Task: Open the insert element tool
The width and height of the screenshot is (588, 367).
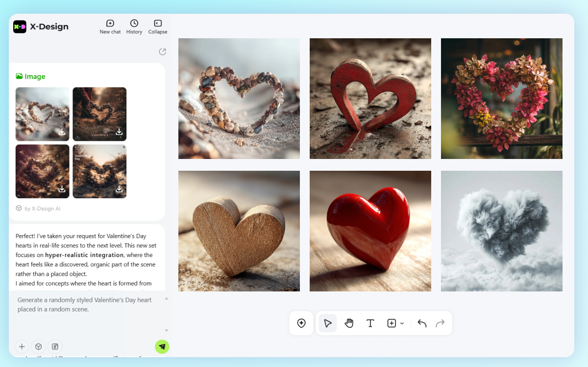Action: tap(392, 323)
